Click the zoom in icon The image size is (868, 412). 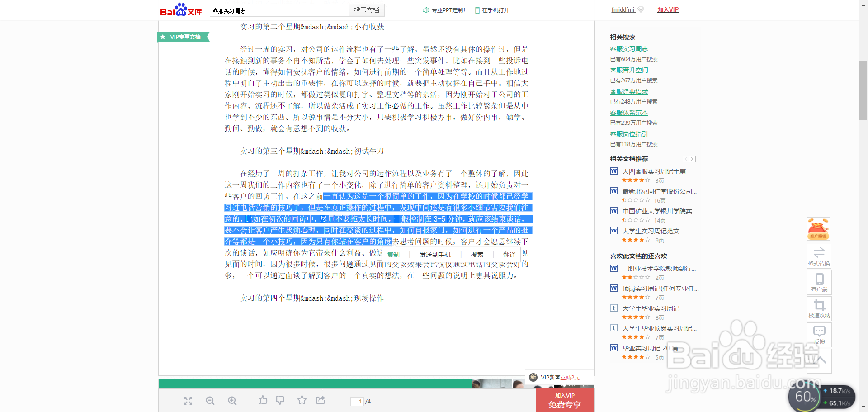click(x=232, y=400)
